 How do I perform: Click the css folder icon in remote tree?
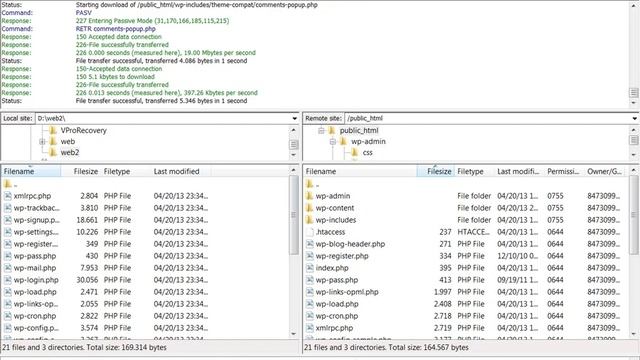pos(355,153)
